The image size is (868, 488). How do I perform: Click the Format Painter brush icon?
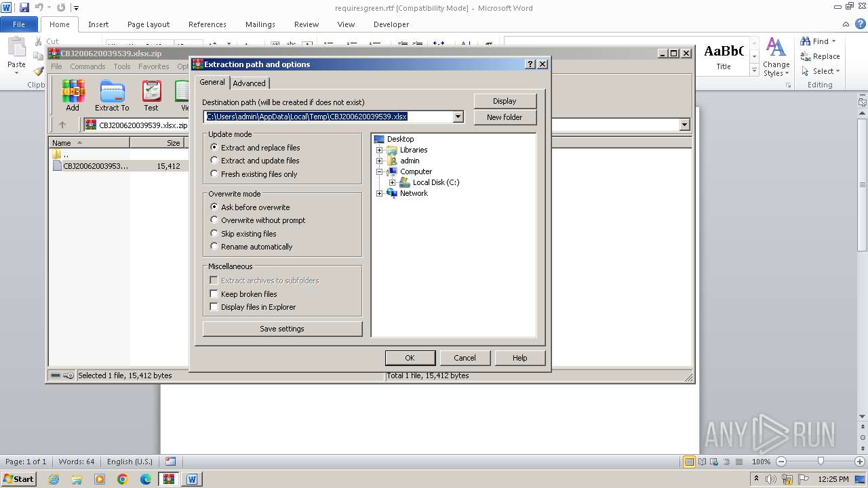coord(38,70)
